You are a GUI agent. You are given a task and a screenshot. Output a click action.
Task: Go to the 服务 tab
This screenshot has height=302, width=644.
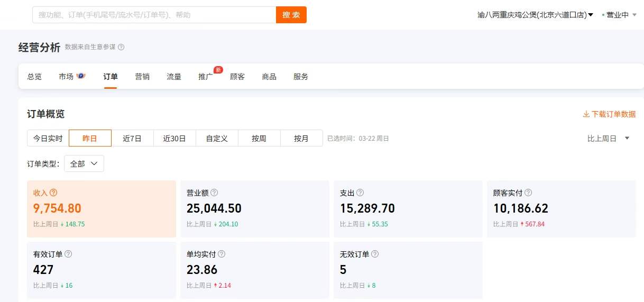pyautogui.click(x=301, y=77)
